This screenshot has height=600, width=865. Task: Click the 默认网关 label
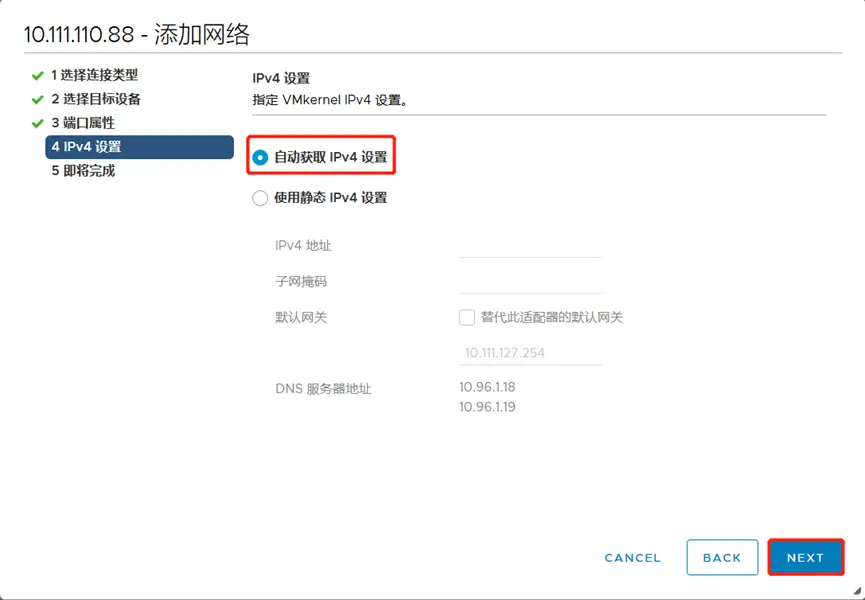(301, 318)
